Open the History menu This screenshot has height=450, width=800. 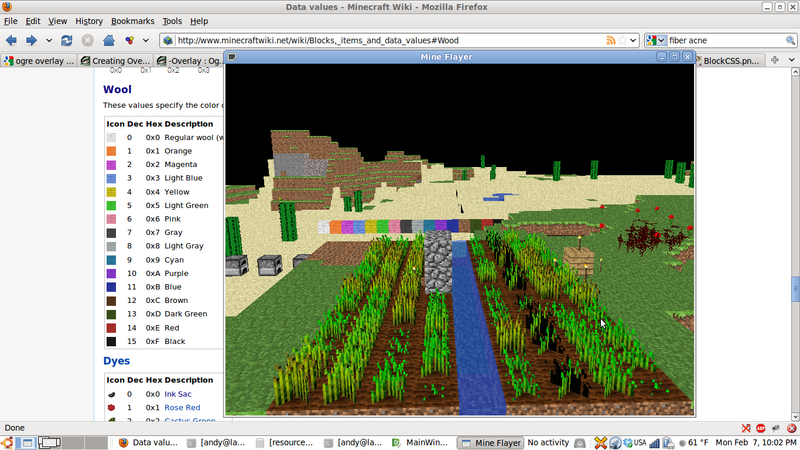[x=89, y=21]
